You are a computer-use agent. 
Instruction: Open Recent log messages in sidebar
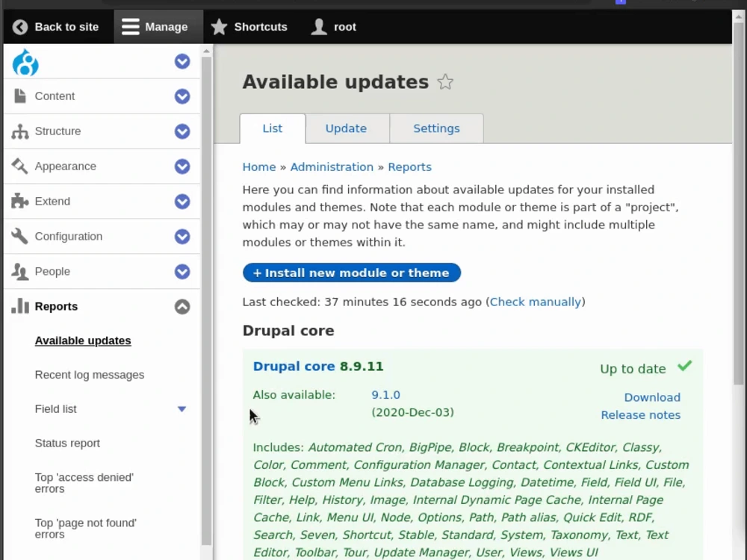click(90, 376)
